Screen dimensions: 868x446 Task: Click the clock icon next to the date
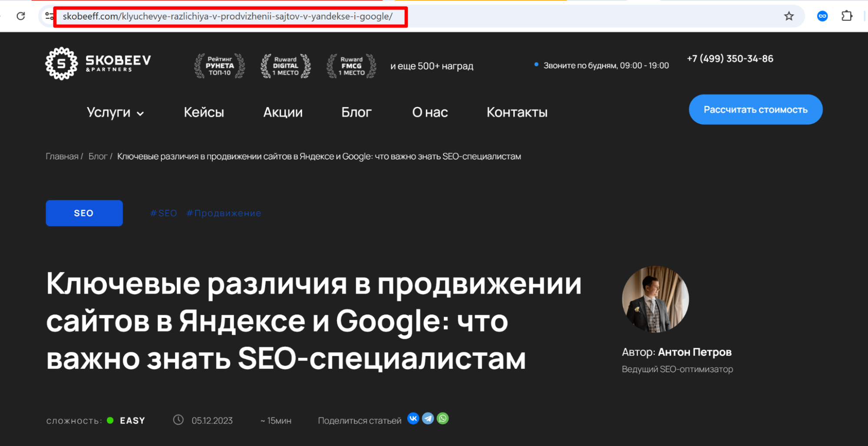(178, 420)
